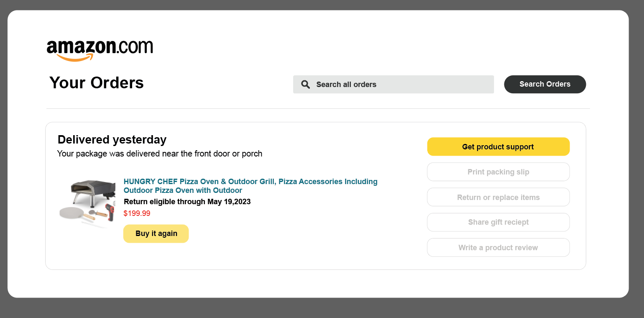Open Write a product review
The width and height of the screenshot is (644, 318).
click(498, 247)
